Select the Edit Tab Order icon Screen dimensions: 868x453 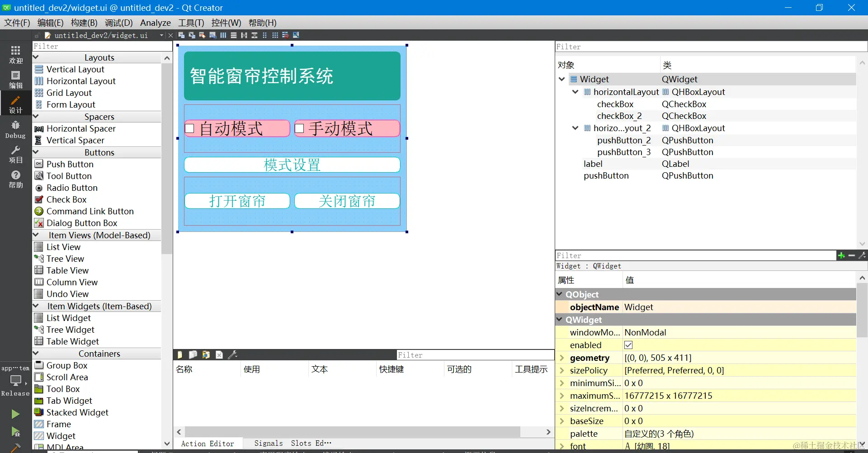(x=212, y=35)
